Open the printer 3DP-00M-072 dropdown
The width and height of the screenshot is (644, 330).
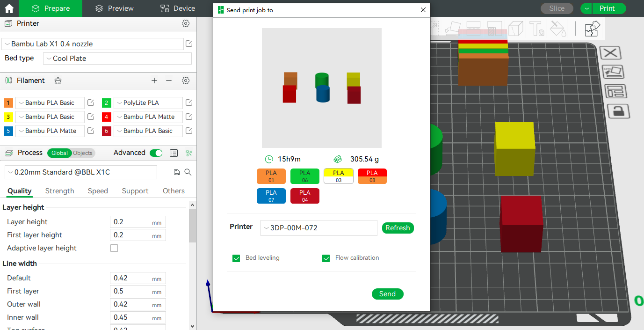tap(318, 228)
